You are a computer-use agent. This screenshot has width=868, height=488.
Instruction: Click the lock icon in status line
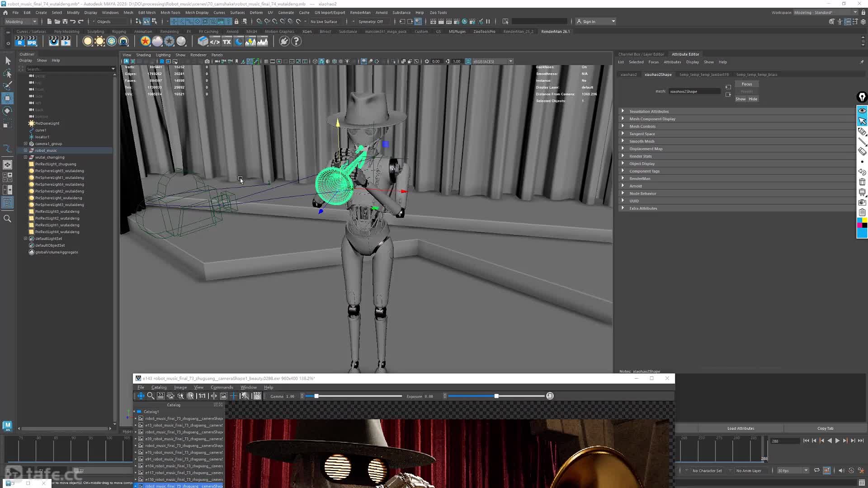(x=236, y=22)
